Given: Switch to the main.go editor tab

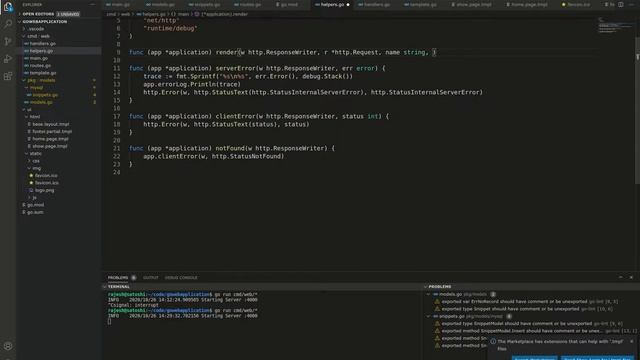Looking at the screenshot, I should (x=118, y=5).
